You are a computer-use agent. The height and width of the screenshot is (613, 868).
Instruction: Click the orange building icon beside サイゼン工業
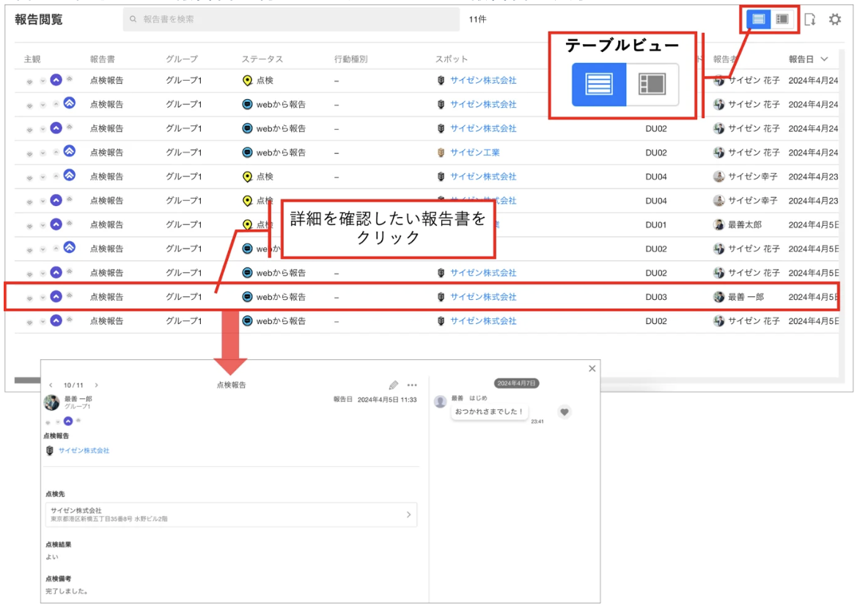[441, 153]
